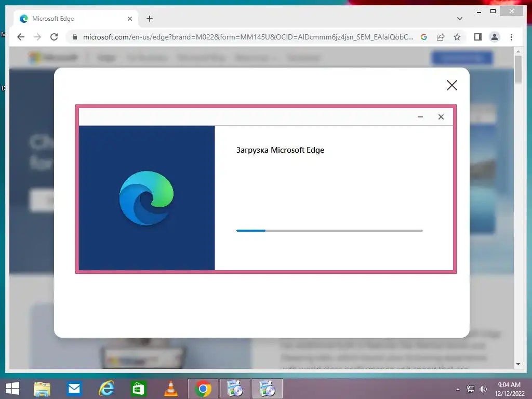
Task: Open the taskbar clock and date
Action: [x=509, y=389]
